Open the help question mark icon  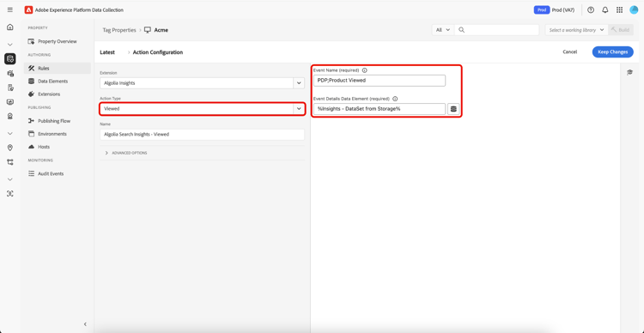coord(591,9)
